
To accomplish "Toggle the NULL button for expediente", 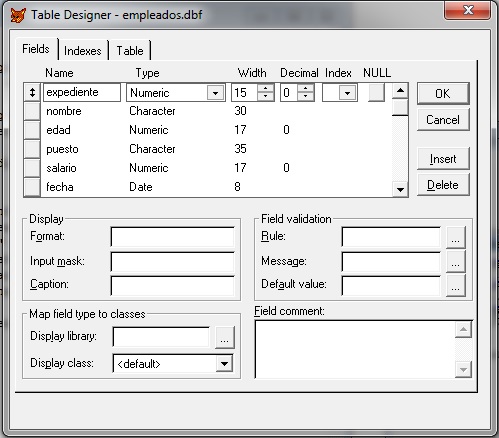I will coord(376,92).
